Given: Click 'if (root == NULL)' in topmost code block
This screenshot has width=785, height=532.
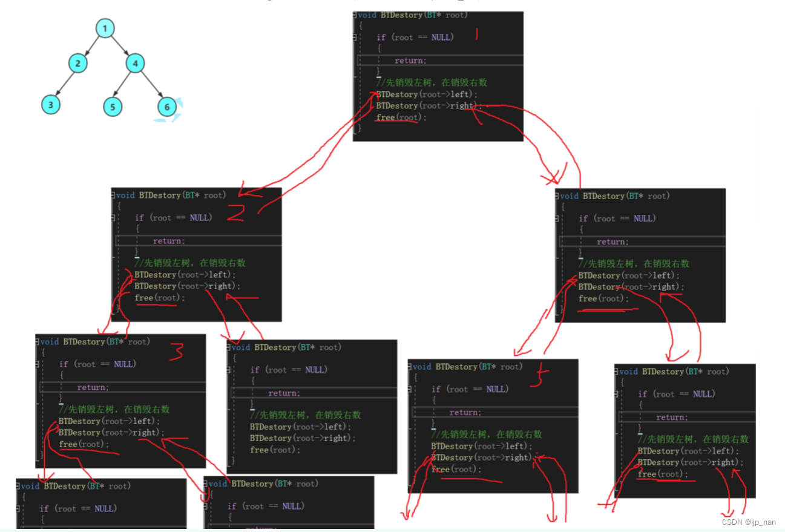Looking at the screenshot, I should 414,38.
